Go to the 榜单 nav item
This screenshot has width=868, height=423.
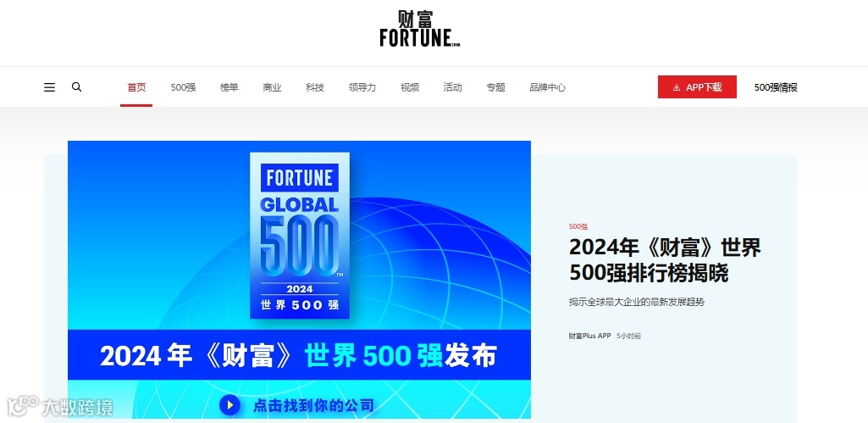(229, 87)
